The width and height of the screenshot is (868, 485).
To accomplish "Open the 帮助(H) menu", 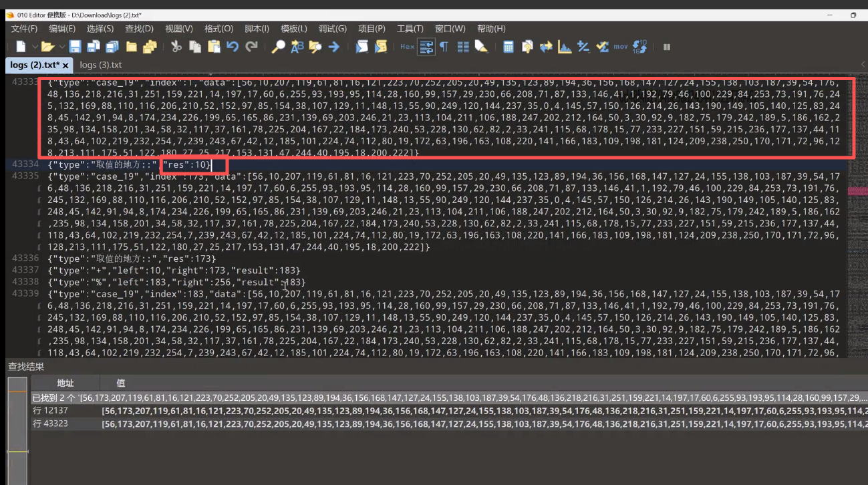I will [x=491, y=29].
